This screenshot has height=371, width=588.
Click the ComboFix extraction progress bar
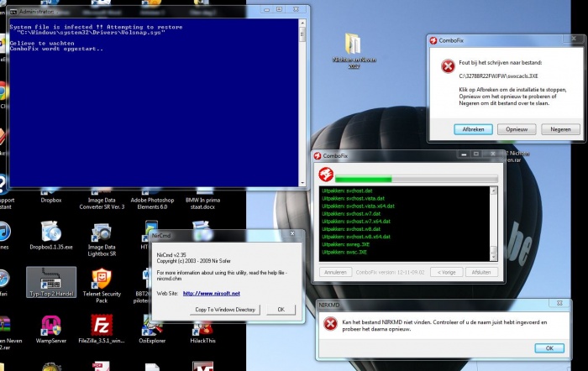click(x=417, y=179)
